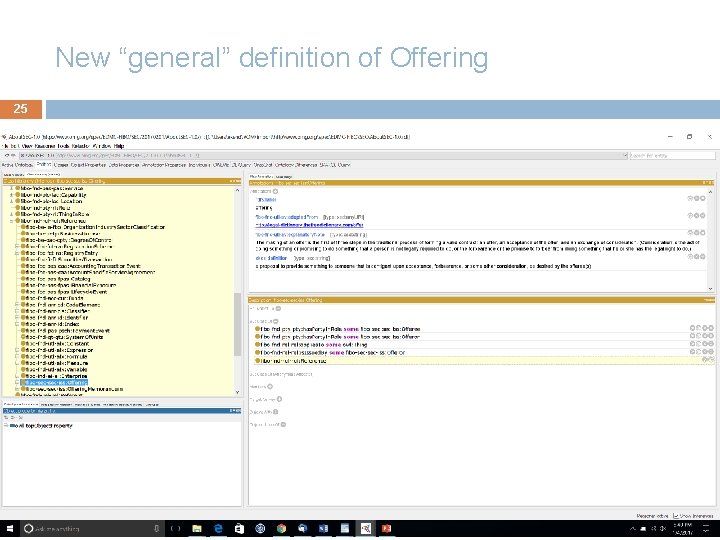
Task: Open the Help menu
Action: [x=119, y=146]
